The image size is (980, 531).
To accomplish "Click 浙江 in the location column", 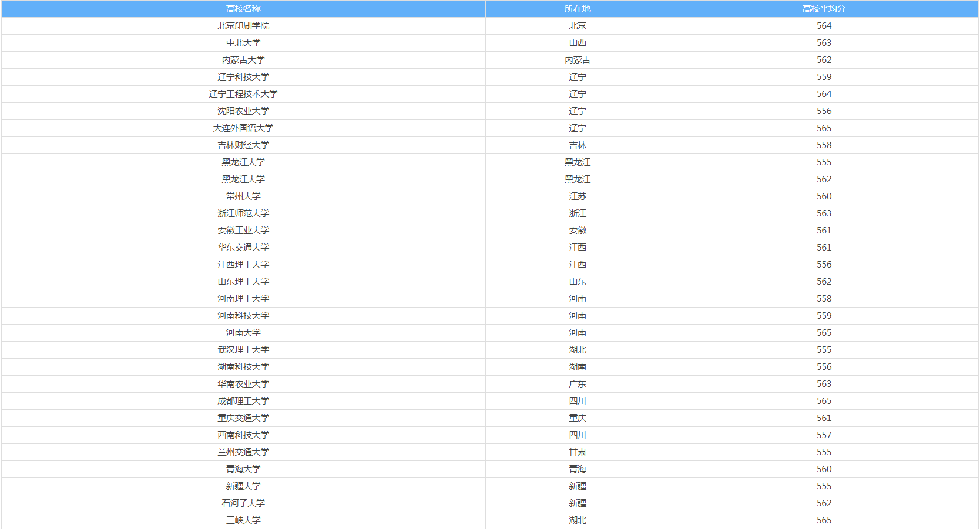I will 578,213.
